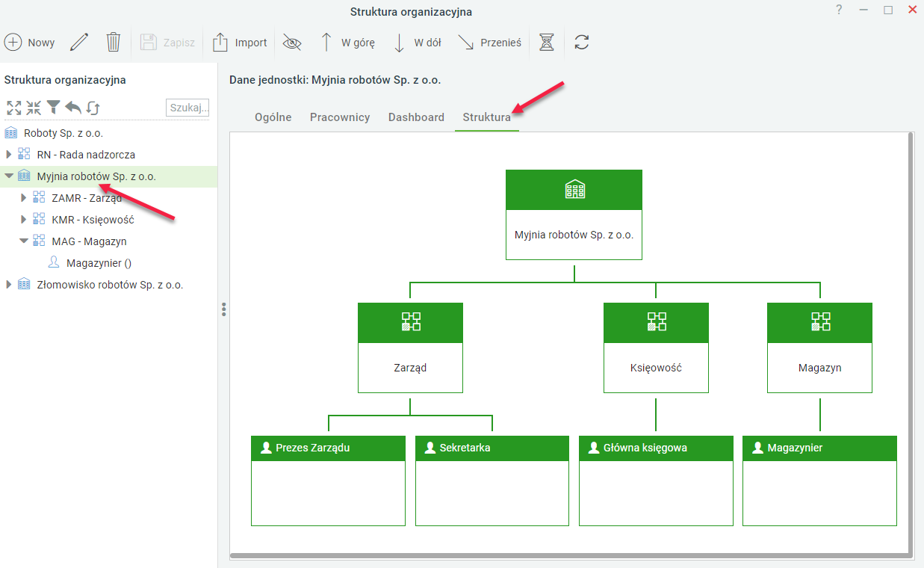Click the Przenieś toolbar button
This screenshot has width=924, height=568.
[x=489, y=43]
